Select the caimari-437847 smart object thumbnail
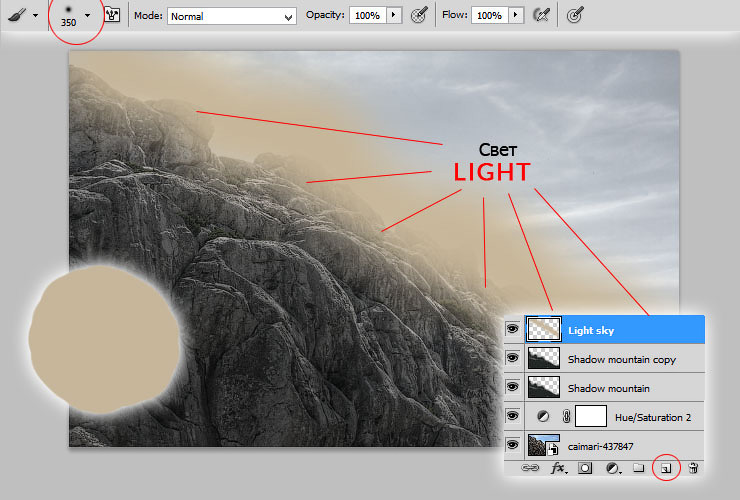Viewport: 740px width, 500px height. point(544,445)
